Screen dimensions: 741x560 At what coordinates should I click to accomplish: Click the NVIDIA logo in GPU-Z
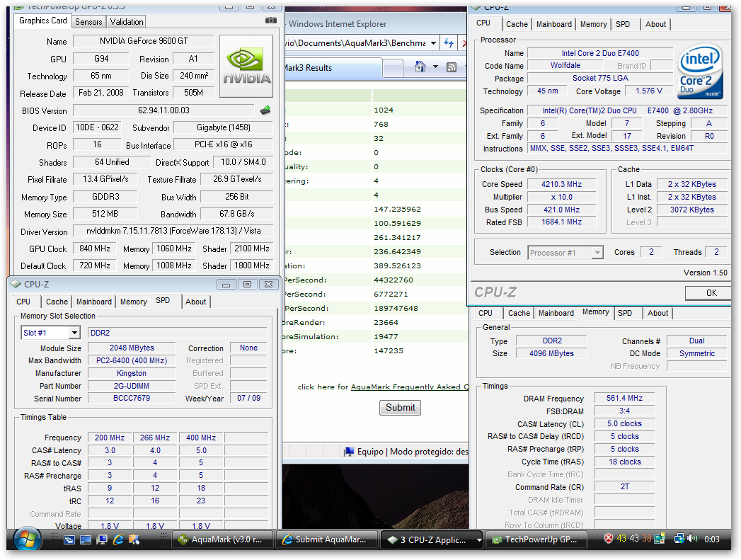(x=246, y=66)
